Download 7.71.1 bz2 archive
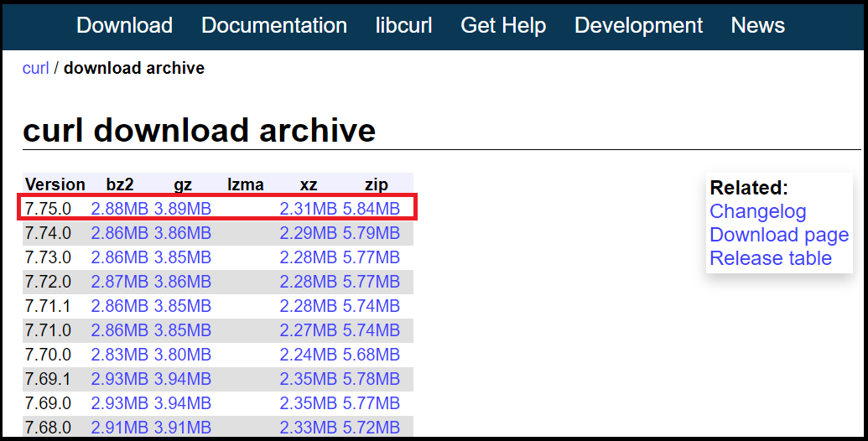 pos(120,306)
